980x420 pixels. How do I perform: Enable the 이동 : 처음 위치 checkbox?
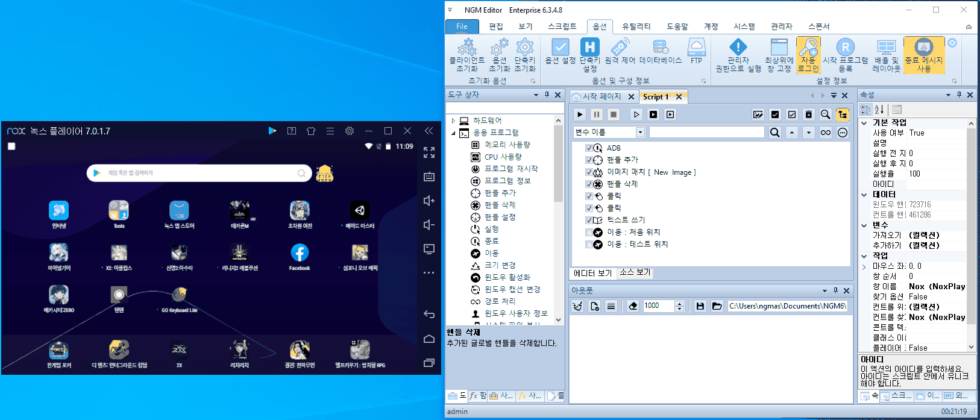coord(589,233)
